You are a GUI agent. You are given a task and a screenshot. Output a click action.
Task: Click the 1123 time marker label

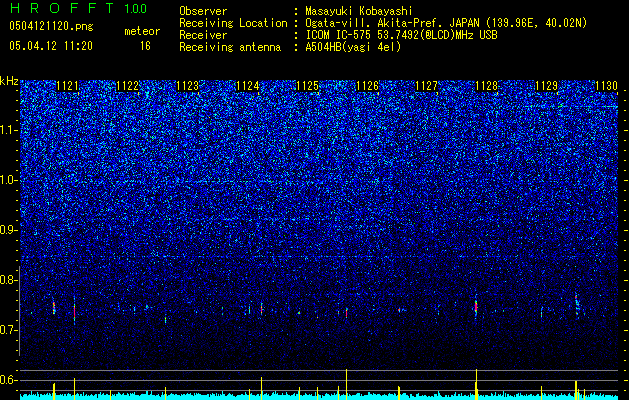point(187,86)
